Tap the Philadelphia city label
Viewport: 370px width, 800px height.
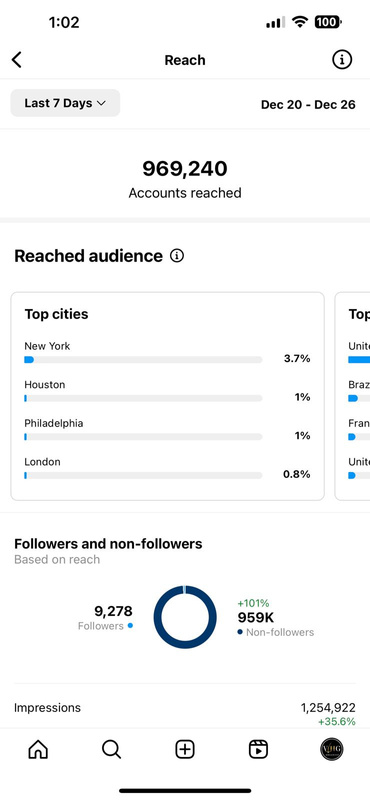click(54, 423)
